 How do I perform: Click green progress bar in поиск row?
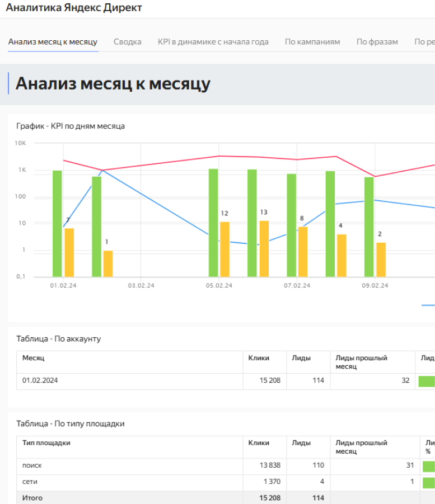tap(428, 466)
